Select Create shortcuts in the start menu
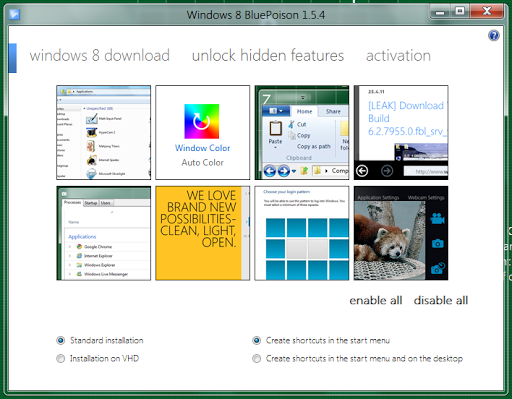This screenshot has width=512, height=399. pyautogui.click(x=256, y=341)
